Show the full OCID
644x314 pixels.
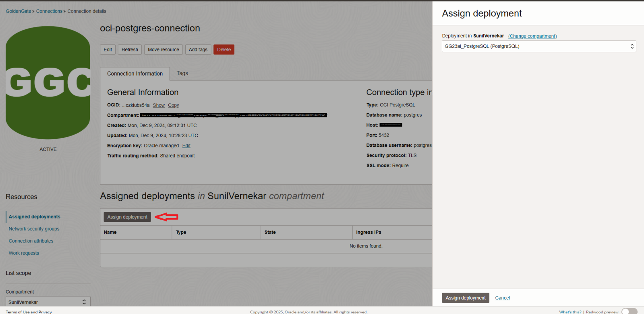tap(159, 105)
